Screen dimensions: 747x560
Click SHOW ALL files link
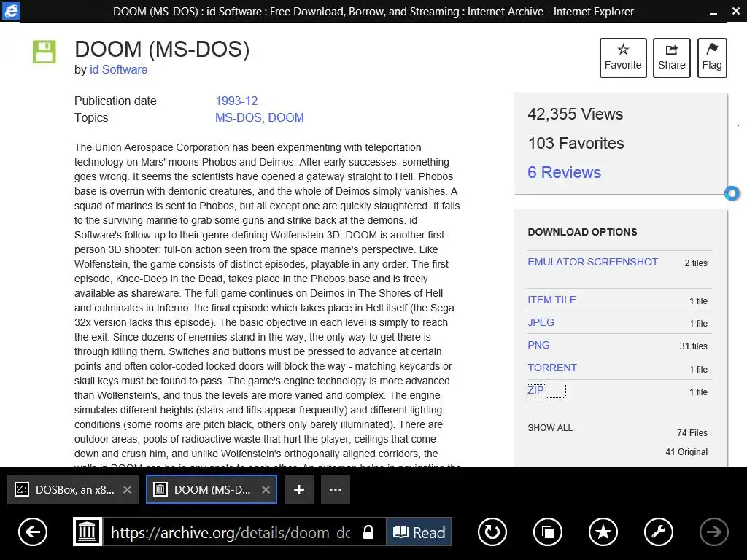coord(550,427)
